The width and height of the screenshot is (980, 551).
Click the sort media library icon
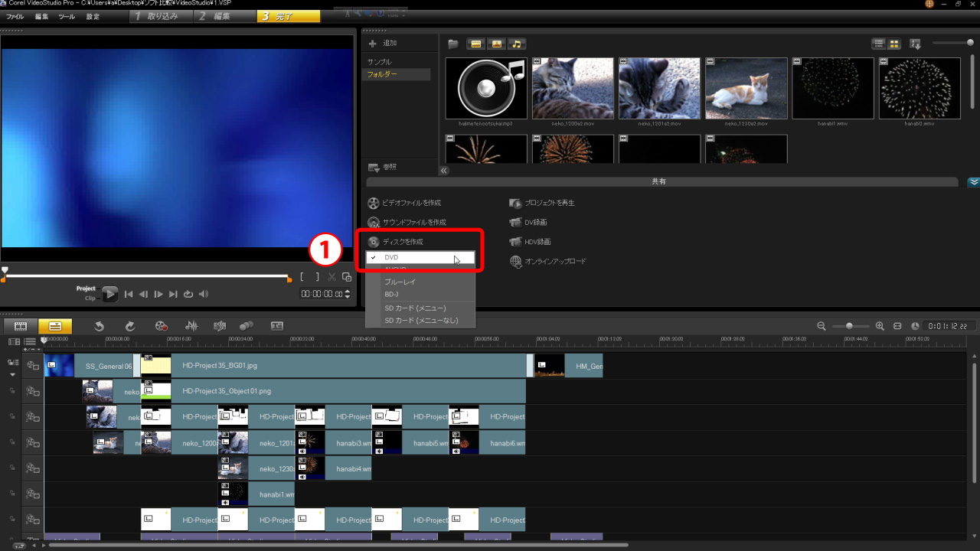tap(915, 44)
